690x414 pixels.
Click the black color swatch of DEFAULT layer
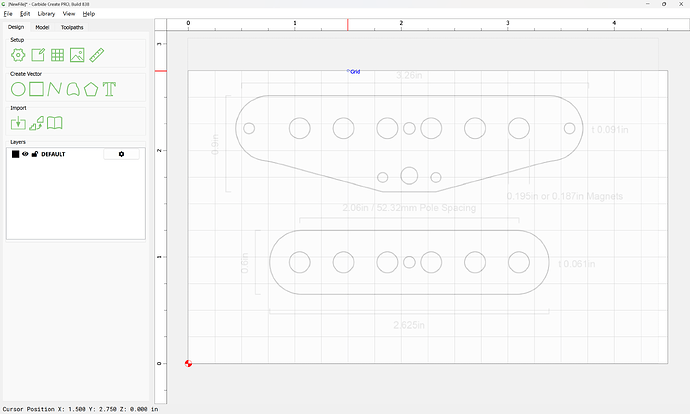pos(15,154)
